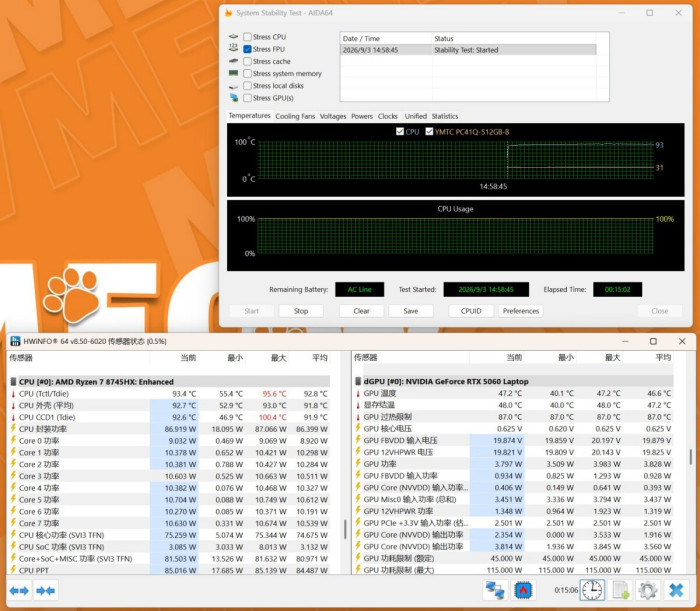Click the lightning icon of GPU 功率 row
The height and width of the screenshot is (611, 700).
tap(358, 463)
